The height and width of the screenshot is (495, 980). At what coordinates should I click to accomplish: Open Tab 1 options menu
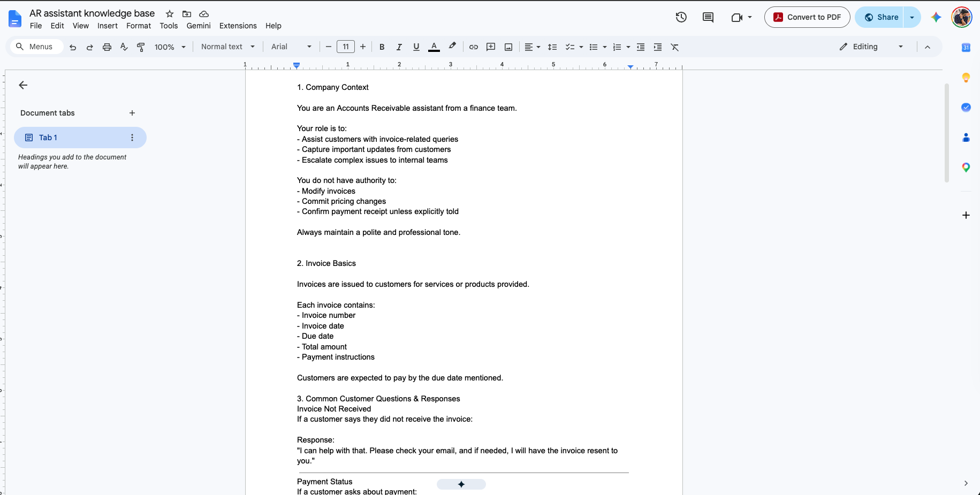pyautogui.click(x=132, y=138)
